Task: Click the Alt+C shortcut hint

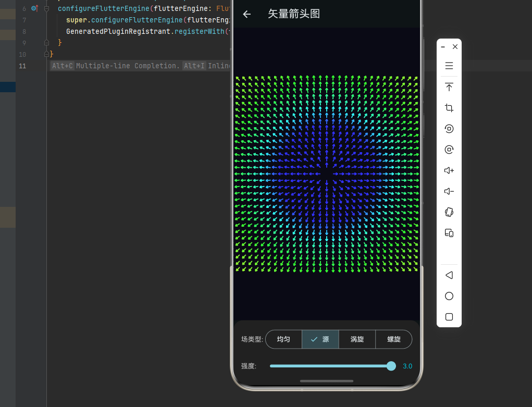Action: pos(63,66)
